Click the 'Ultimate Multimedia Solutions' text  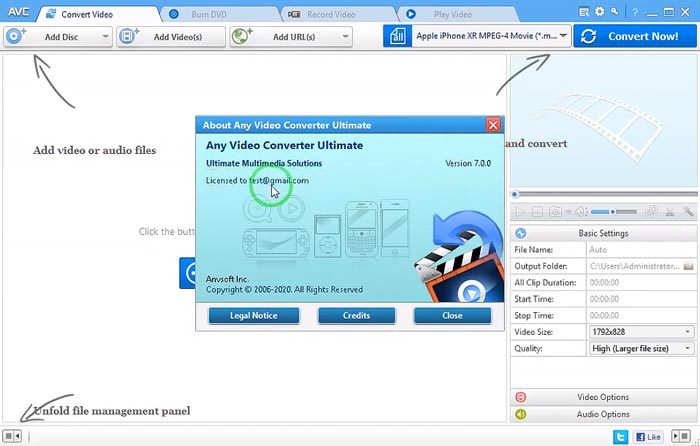click(264, 163)
